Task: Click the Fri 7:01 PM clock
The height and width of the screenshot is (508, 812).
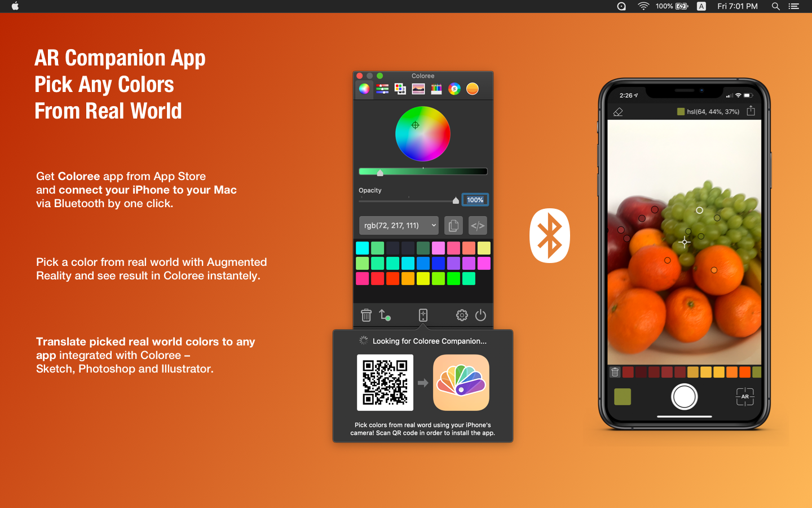Action: (738, 6)
